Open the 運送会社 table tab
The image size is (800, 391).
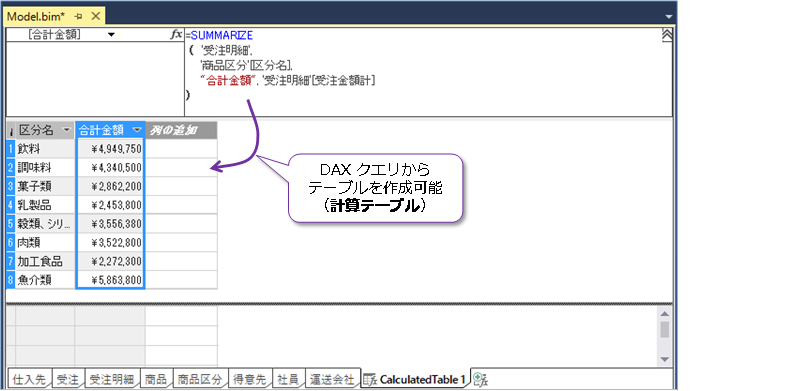333,379
